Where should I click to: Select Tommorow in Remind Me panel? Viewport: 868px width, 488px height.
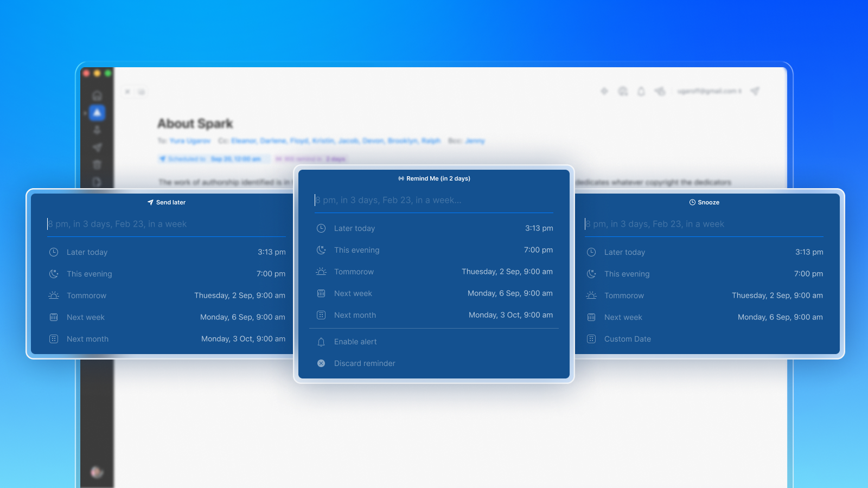[434, 272]
